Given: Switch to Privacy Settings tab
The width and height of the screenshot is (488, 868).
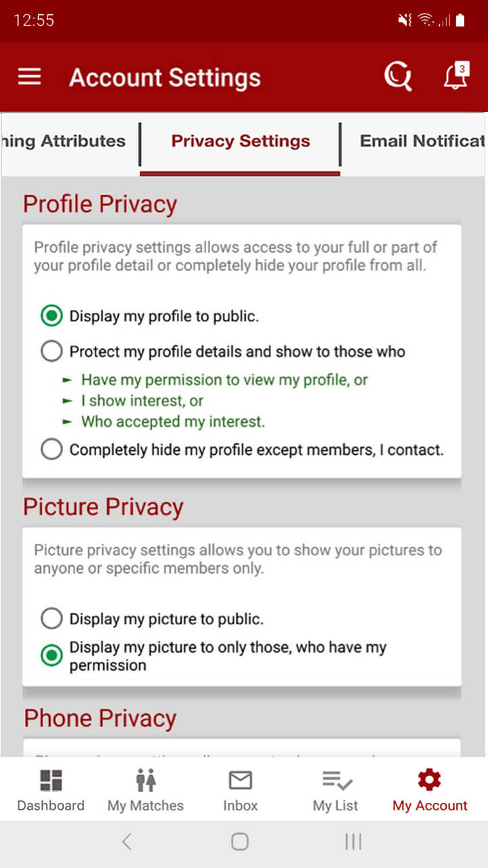Looking at the screenshot, I should click(x=241, y=141).
